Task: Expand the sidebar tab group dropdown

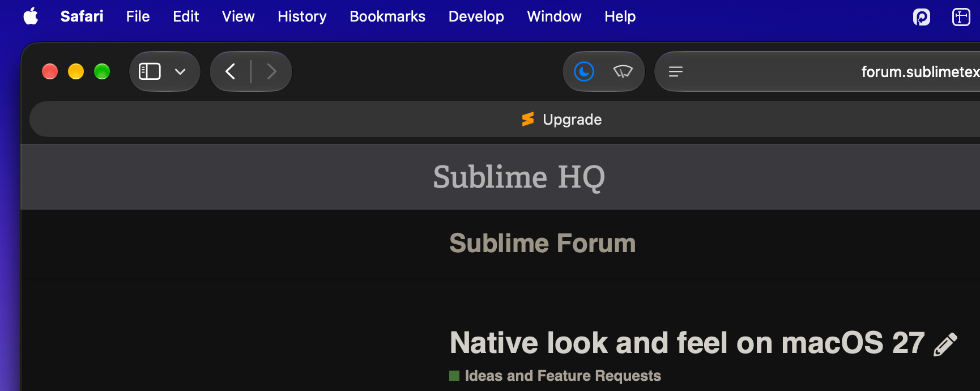Action: click(x=180, y=72)
